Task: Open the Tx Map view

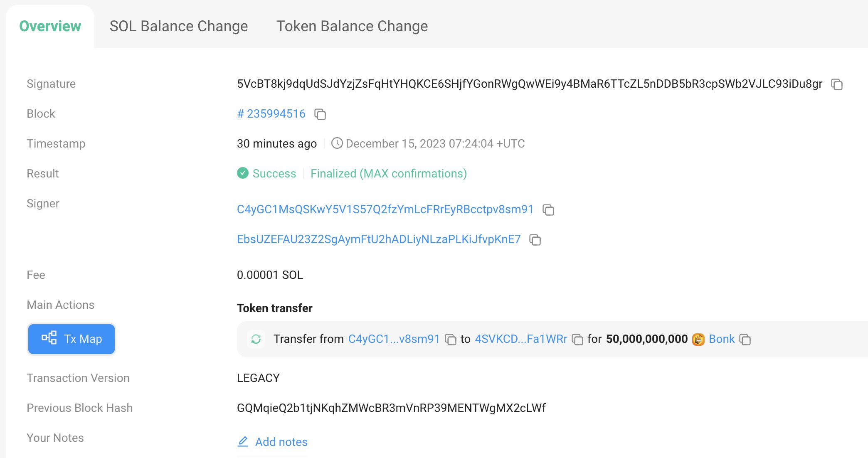Action: coord(71,339)
